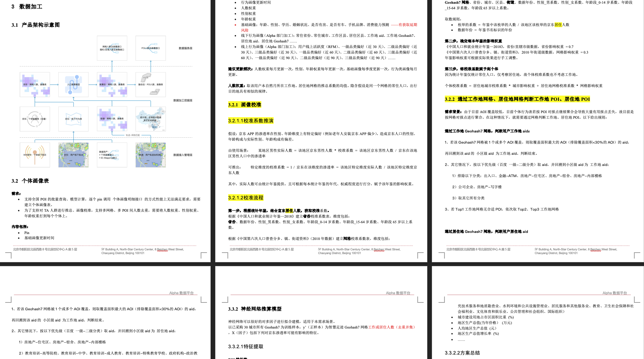The image size is (644, 359).
Task: Click the 人口推算模型 box in the diagram
Action: pos(73,84)
